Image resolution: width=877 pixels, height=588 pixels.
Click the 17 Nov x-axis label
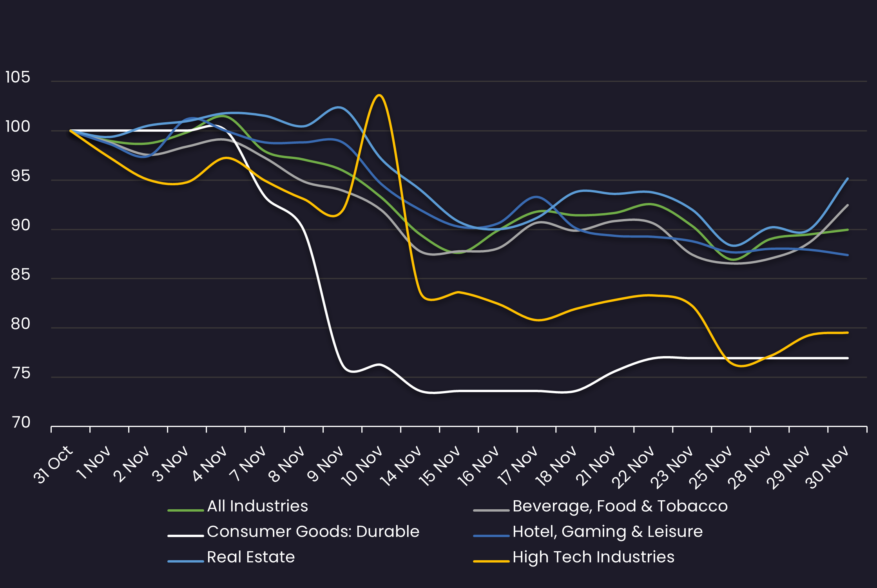coord(518,466)
